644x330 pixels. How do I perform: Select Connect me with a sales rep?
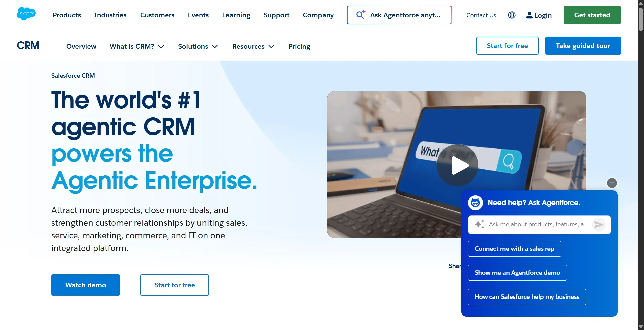click(515, 249)
